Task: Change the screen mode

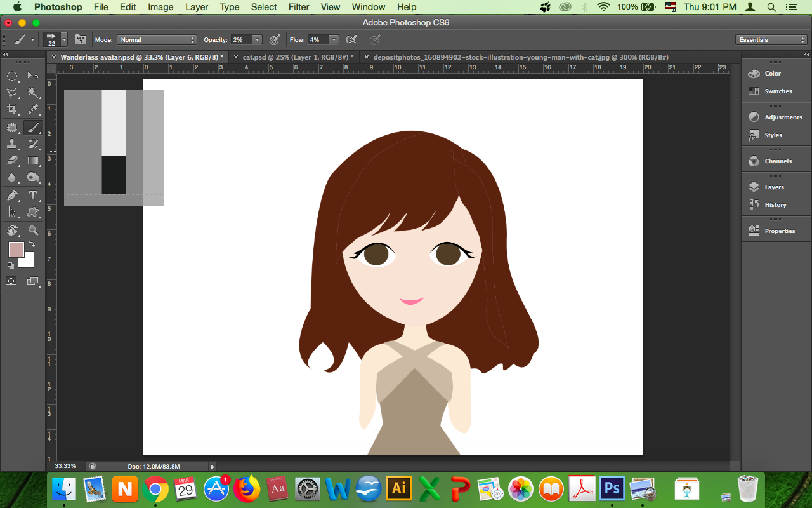Action: [x=33, y=281]
